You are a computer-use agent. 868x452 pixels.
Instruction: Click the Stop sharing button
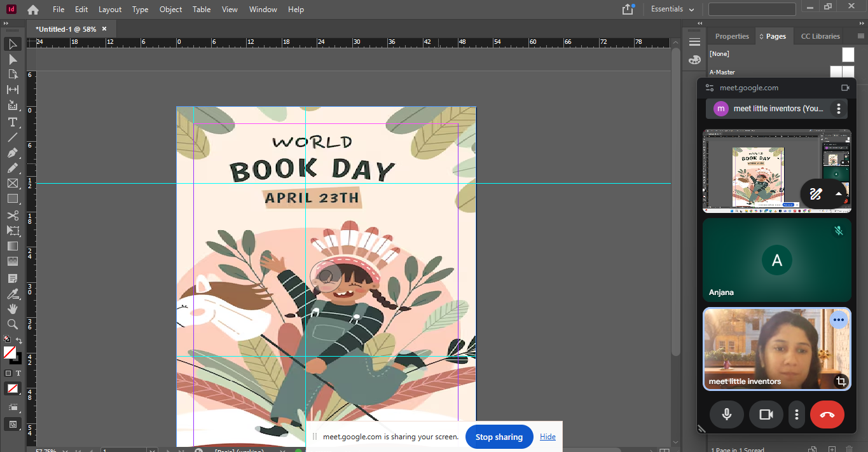499,437
